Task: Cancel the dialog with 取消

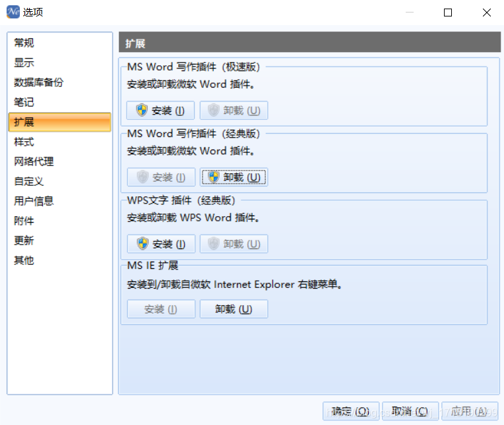Action: point(410,411)
